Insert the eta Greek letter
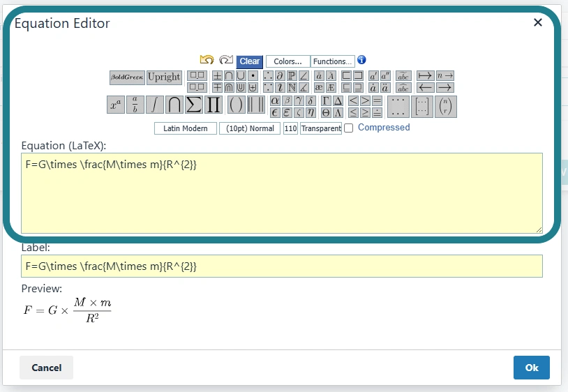 click(311, 112)
